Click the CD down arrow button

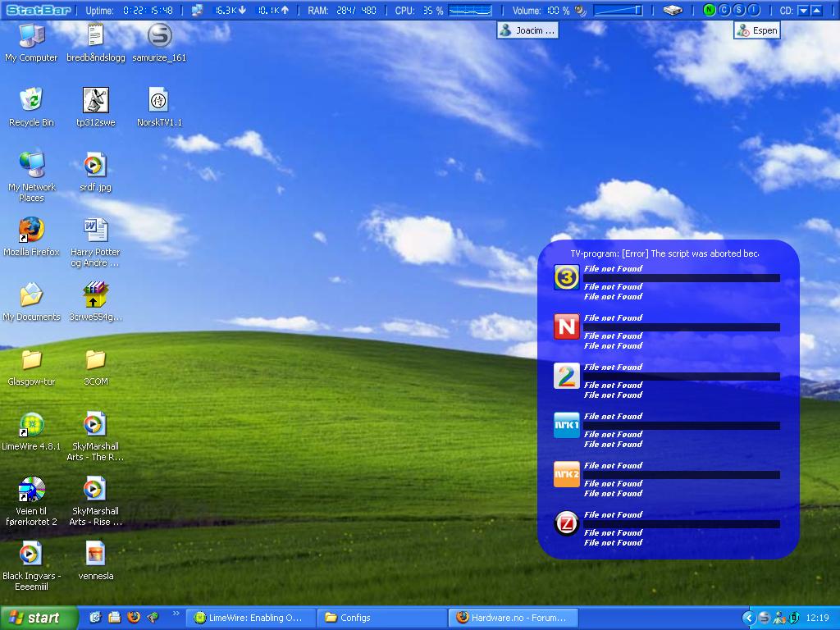tap(803, 10)
